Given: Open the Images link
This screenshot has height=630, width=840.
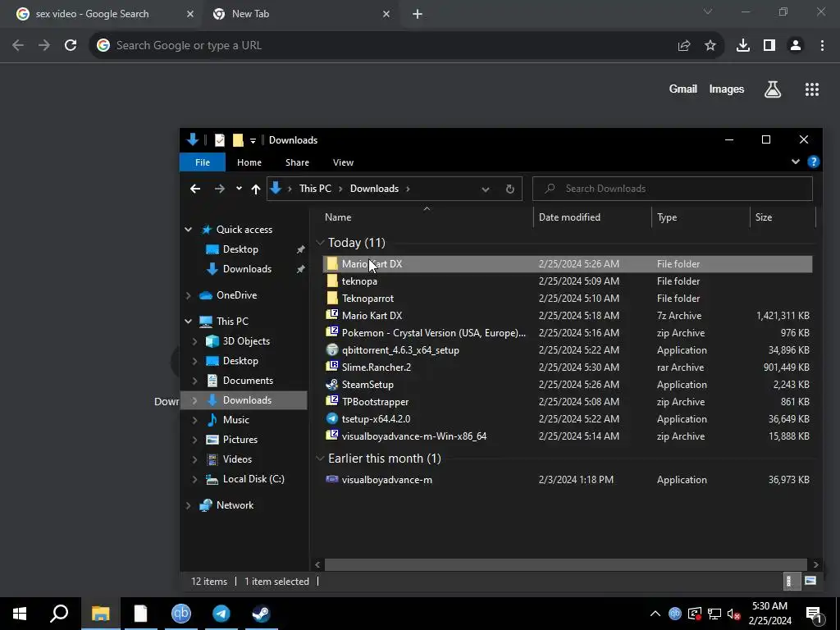Looking at the screenshot, I should (x=727, y=89).
